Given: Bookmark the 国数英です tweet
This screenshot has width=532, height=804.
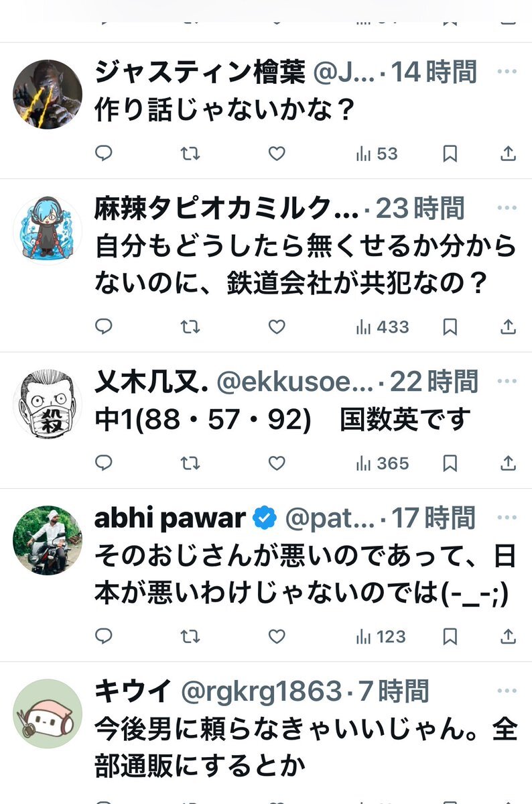Looking at the screenshot, I should pyautogui.click(x=450, y=463).
